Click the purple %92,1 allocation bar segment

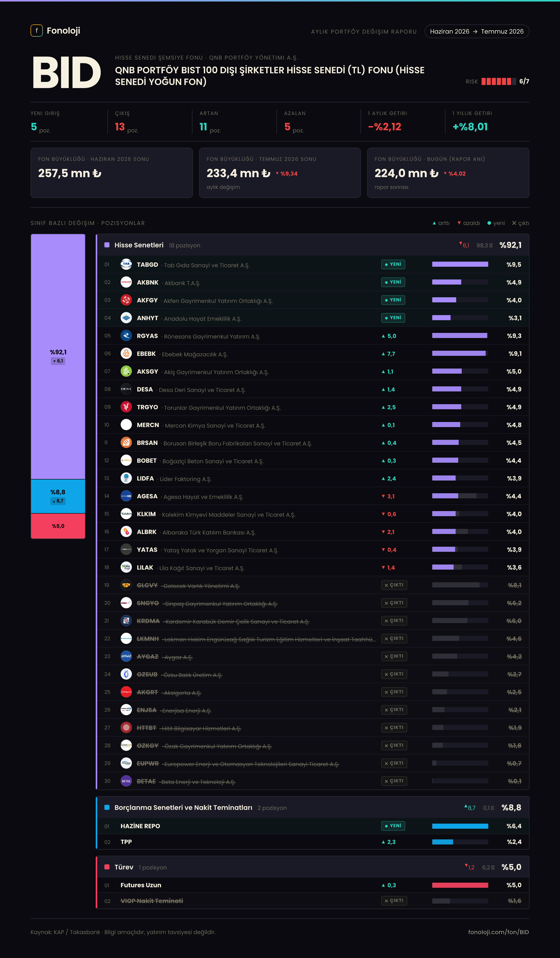pyautogui.click(x=58, y=357)
